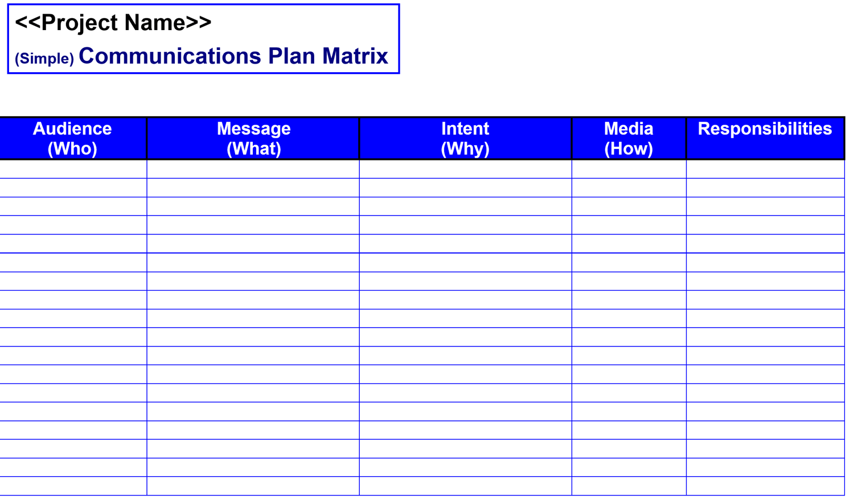Select the Communications Plan Matrix title

pos(233,56)
